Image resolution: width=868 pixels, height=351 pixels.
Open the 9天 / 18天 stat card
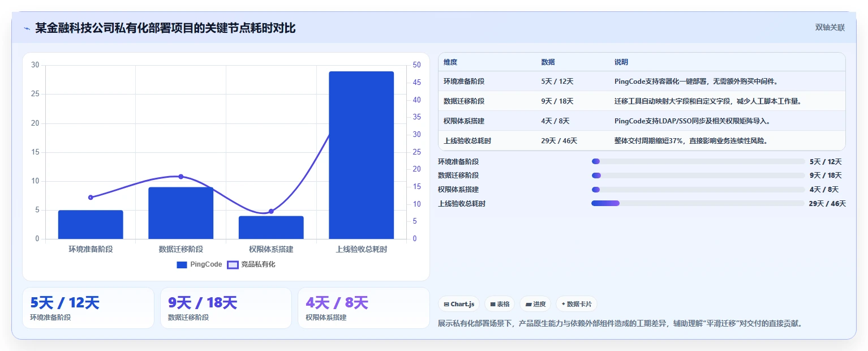[226, 308]
